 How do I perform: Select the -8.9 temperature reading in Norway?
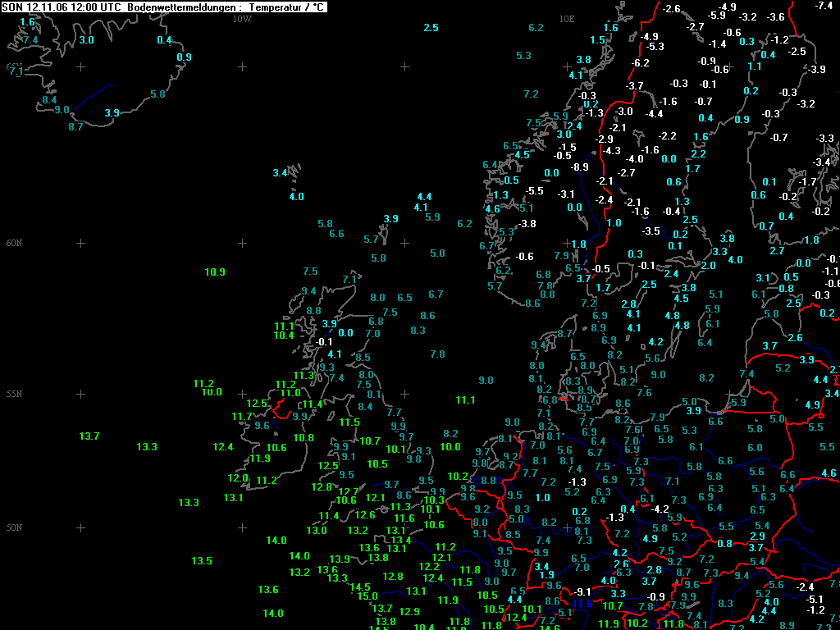(579, 167)
